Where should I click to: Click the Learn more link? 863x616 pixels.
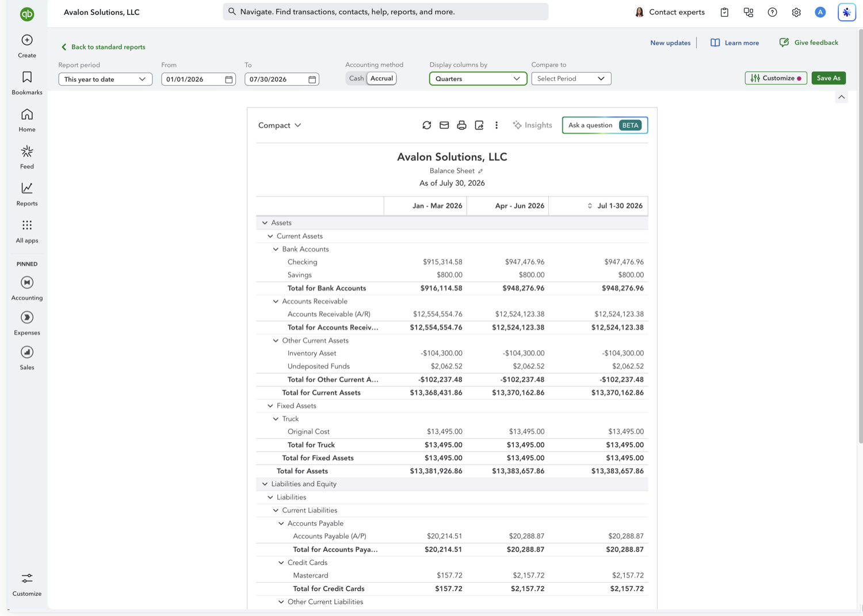pyautogui.click(x=735, y=43)
